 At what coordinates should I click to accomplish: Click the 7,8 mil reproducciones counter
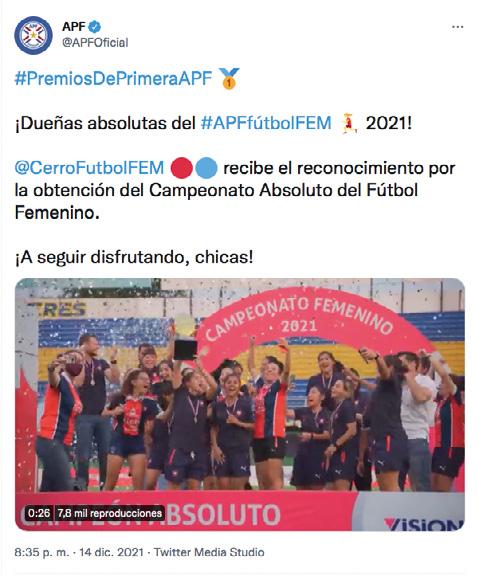pyautogui.click(x=109, y=513)
